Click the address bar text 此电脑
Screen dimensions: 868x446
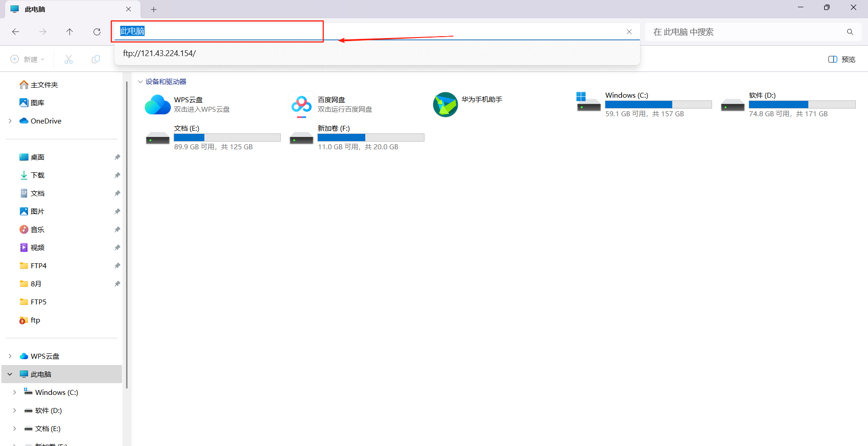(132, 31)
